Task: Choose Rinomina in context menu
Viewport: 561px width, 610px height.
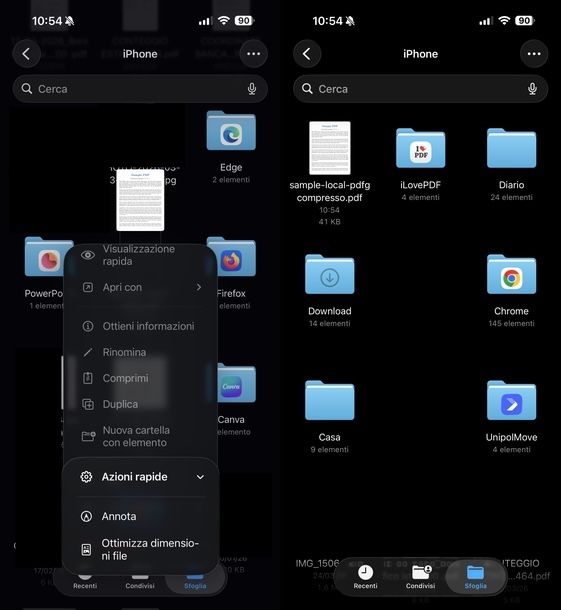Action: (140, 352)
